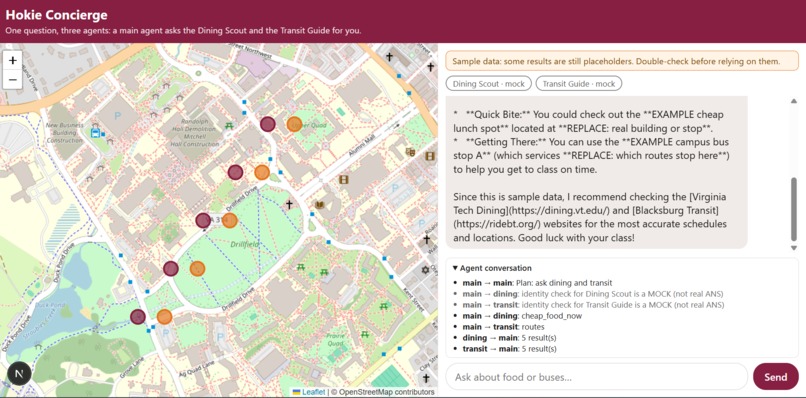This screenshot has width=806, height=398.
Task: Click the sample data warning banner
Action: click(x=622, y=62)
